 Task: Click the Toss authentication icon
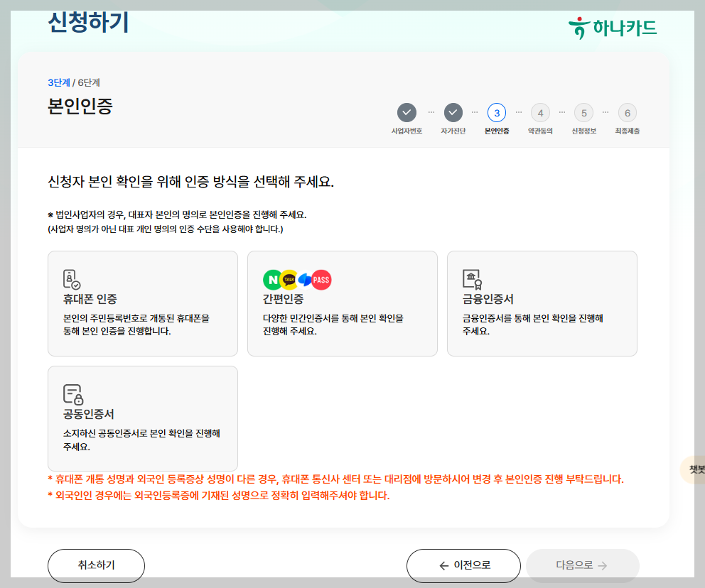click(304, 280)
